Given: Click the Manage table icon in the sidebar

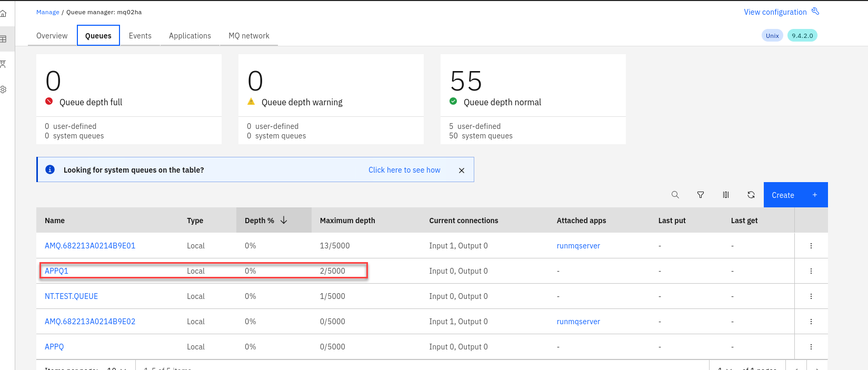Looking at the screenshot, I should (3, 39).
